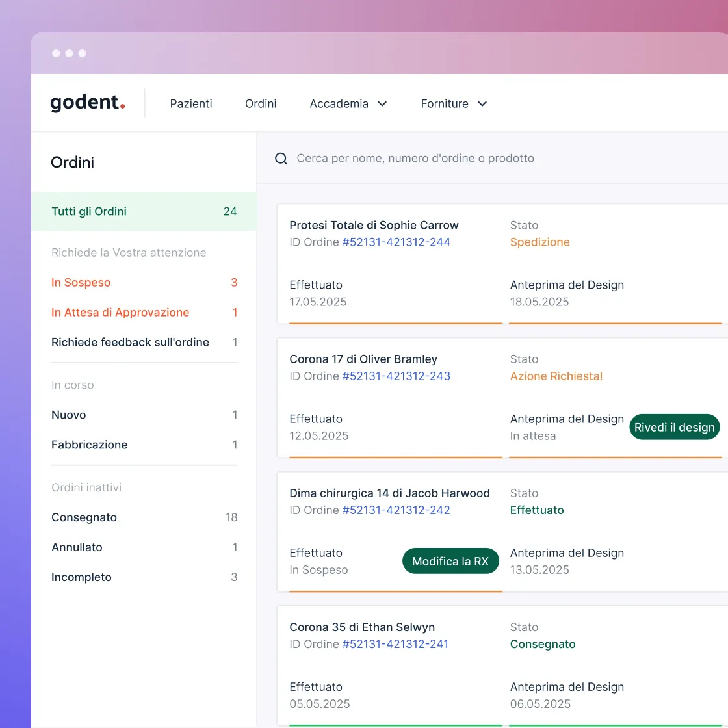
Task: Open the Accademia menu label
Action: tap(339, 103)
